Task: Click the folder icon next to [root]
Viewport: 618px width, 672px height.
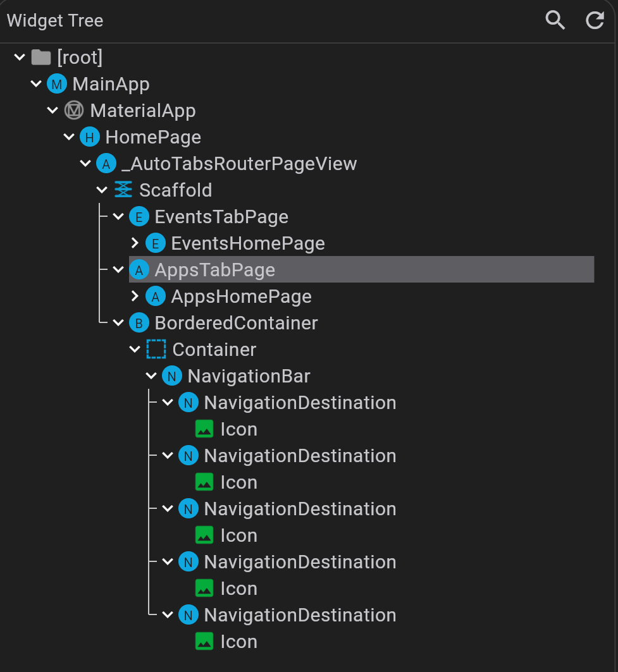Action: (40, 57)
